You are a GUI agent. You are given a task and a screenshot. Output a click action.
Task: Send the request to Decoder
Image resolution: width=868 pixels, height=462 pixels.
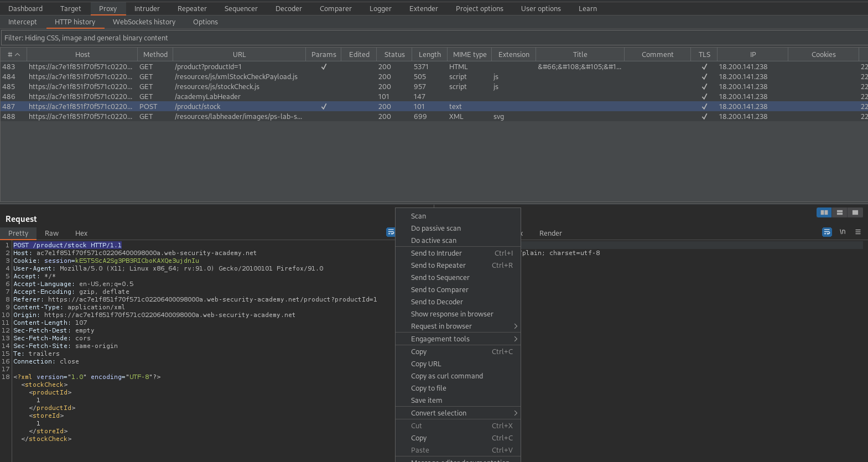coord(458,302)
